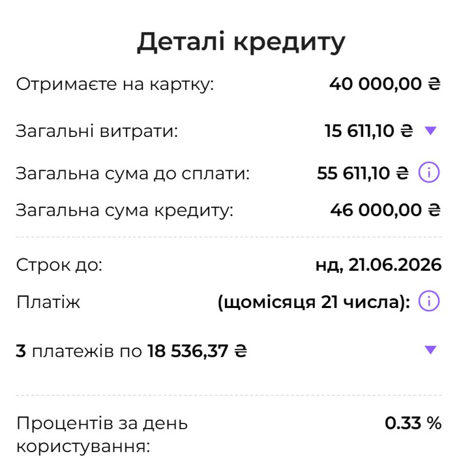Select the 40 000,00 ₴ amount
Image resolution: width=476 pixels, height=473 pixels.
385,85
